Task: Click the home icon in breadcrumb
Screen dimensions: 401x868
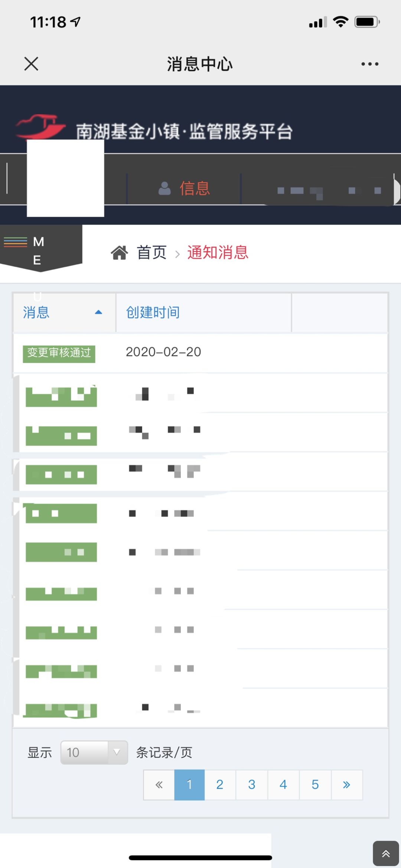Action: 119,253
